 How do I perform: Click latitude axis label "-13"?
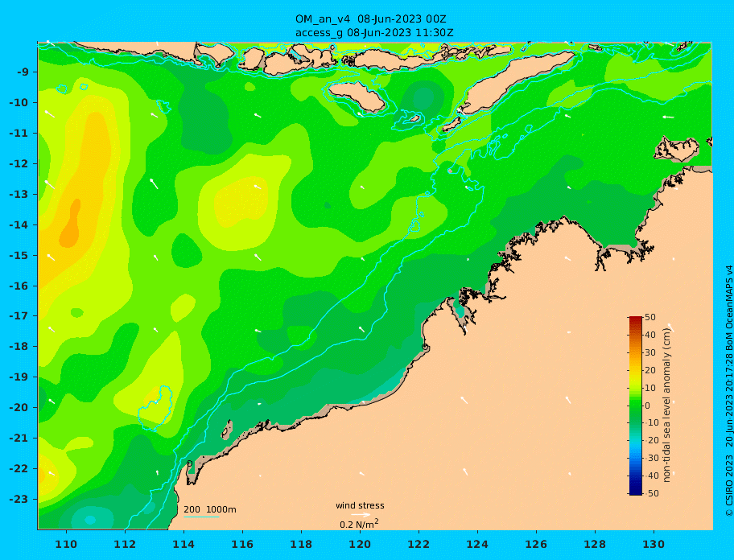click(20, 194)
